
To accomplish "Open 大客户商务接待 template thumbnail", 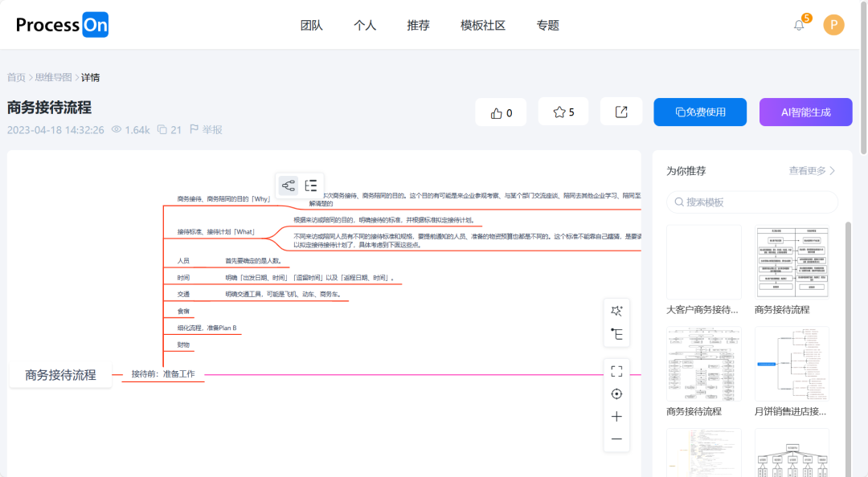I will click(703, 263).
